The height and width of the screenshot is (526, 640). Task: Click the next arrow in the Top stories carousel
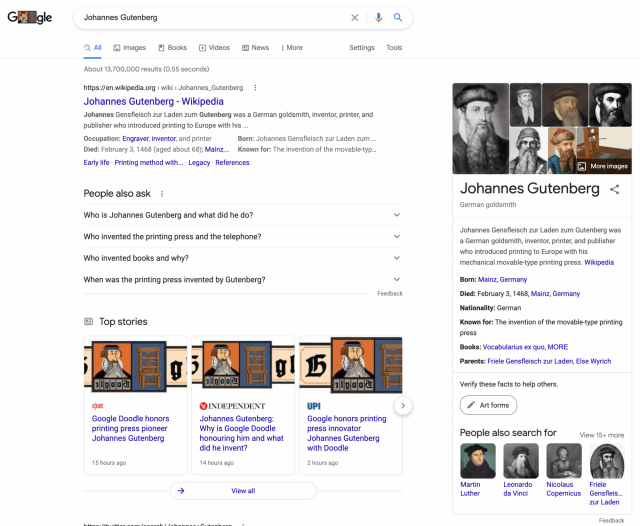pos(403,406)
